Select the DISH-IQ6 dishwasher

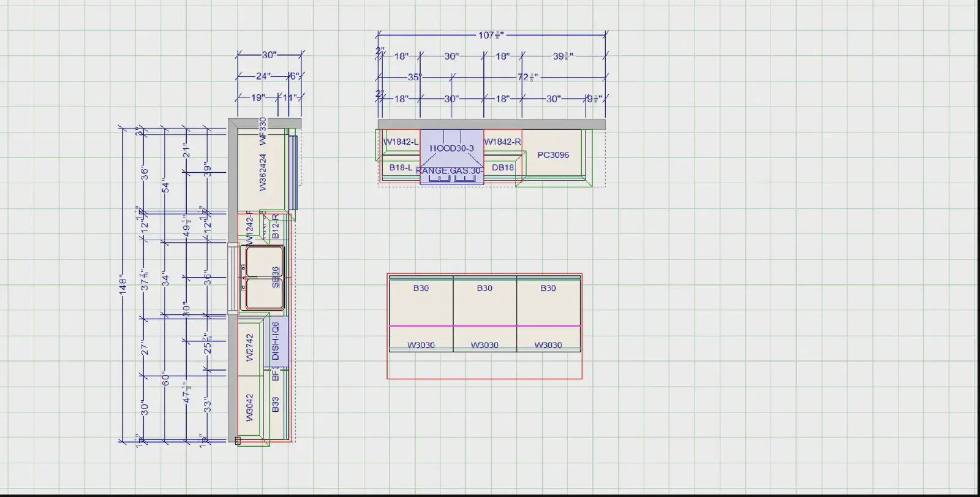276,341
